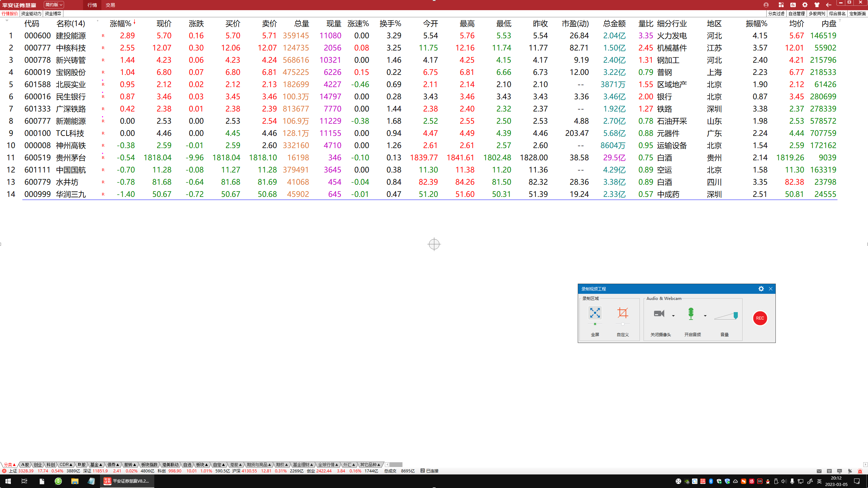Open the webcam device dropdown arrow

(673, 316)
